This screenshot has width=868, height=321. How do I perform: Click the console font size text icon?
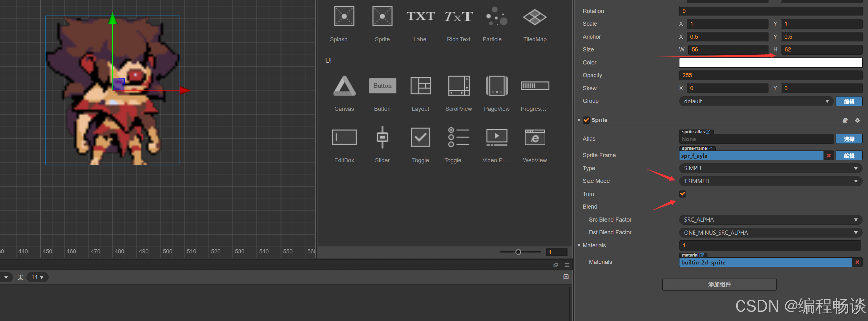tap(20, 277)
